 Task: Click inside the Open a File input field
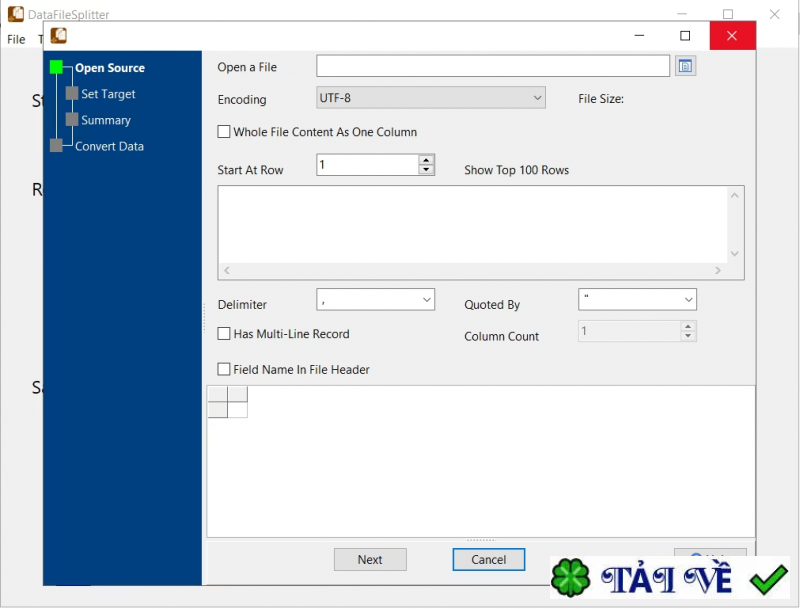point(493,66)
